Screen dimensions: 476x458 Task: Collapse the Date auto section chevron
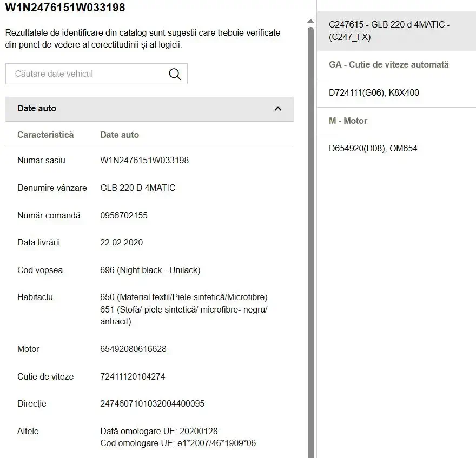click(278, 109)
